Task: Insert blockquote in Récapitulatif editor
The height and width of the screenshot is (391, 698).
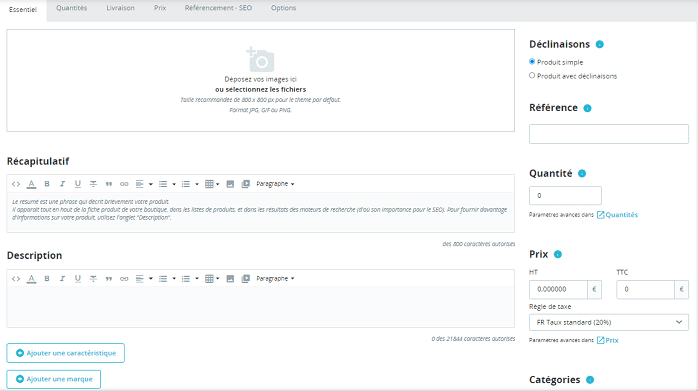Action: click(109, 184)
